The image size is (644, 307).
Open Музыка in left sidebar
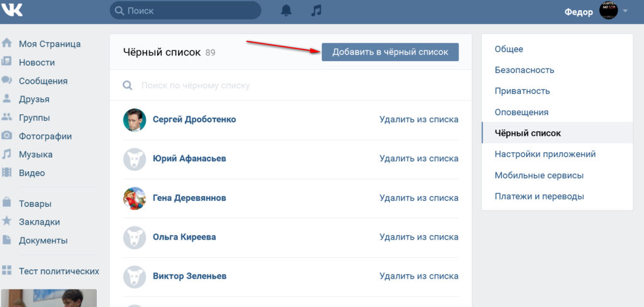(x=36, y=155)
